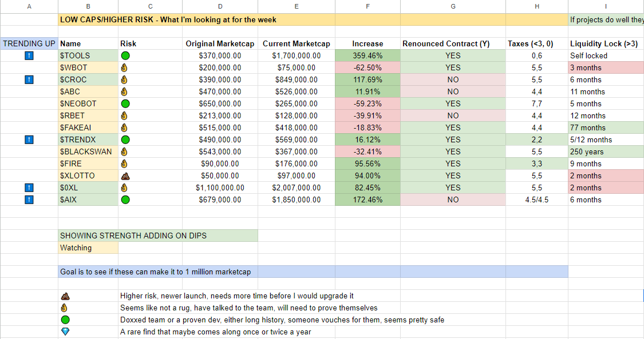
Task: Select the $FAKEAI name cell
Action: [74, 127]
